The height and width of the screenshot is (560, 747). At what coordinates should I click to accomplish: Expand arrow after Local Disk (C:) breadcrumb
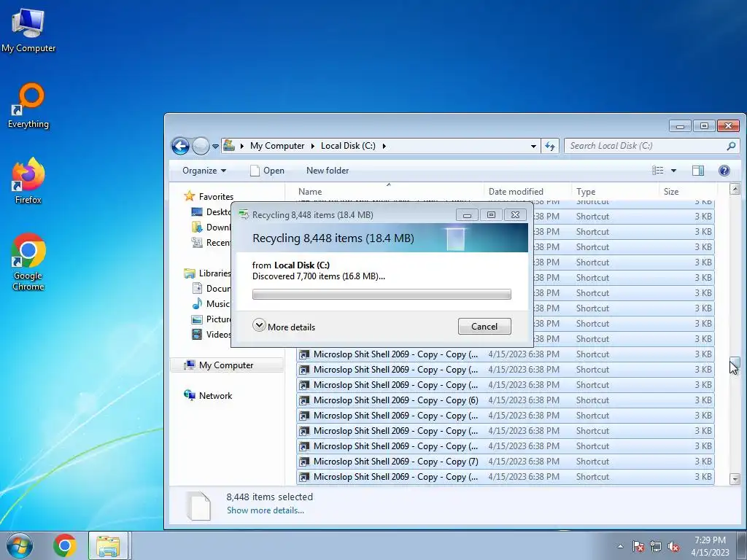tap(384, 146)
